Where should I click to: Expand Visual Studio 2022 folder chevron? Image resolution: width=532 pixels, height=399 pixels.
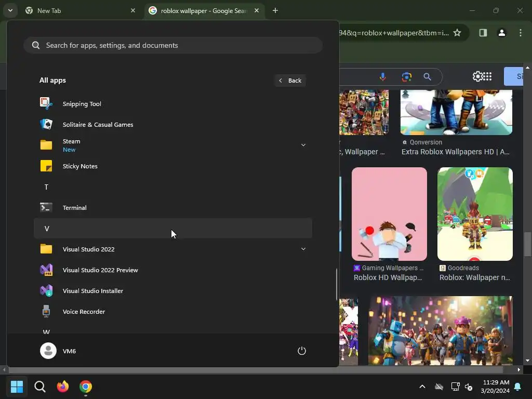pyautogui.click(x=303, y=249)
